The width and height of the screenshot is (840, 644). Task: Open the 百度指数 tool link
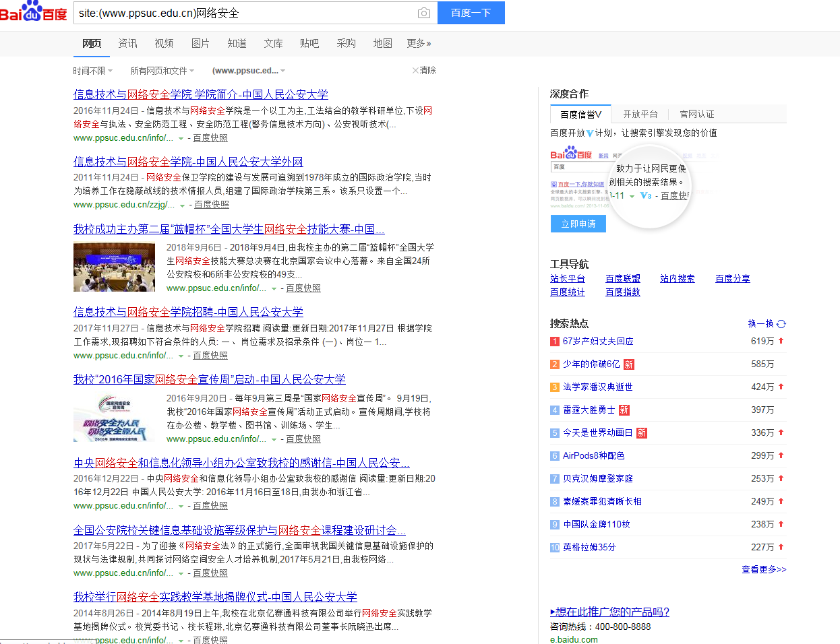pos(623,292)
